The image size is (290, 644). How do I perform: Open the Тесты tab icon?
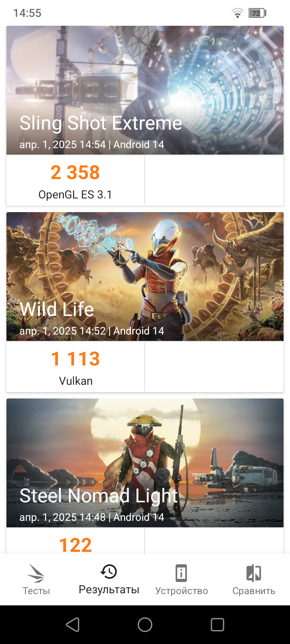point(36,573)
